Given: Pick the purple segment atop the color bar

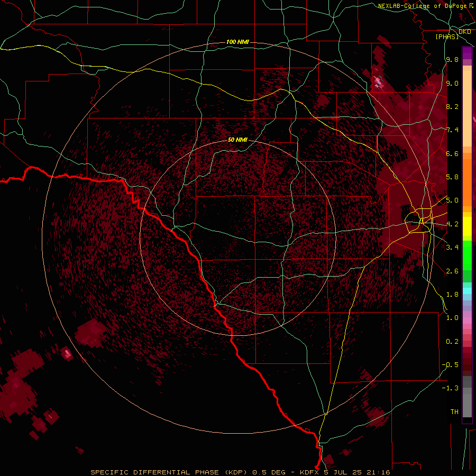Looking at the screenshot, I should (467, 53).
